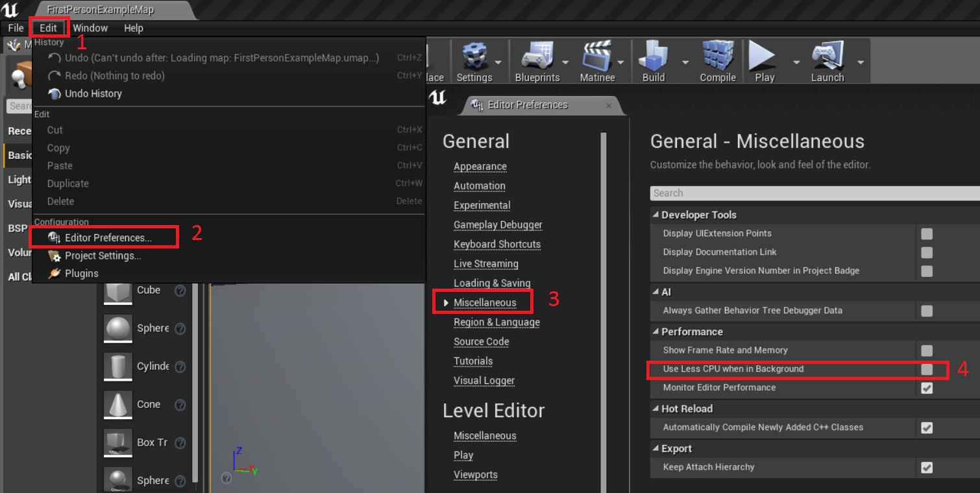
Task: Click the Build toolbar icon
Action: [654, 57]
